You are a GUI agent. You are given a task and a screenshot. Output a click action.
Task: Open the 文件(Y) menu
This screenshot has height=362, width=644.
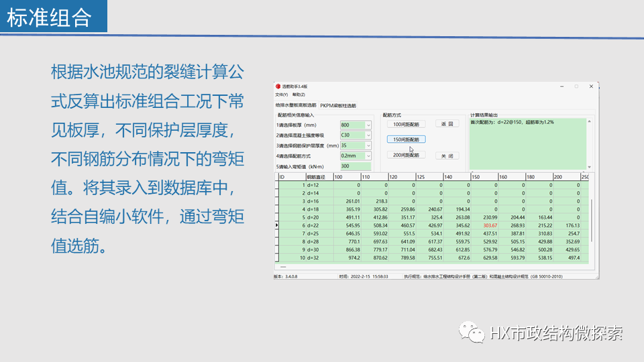(281, 95)
